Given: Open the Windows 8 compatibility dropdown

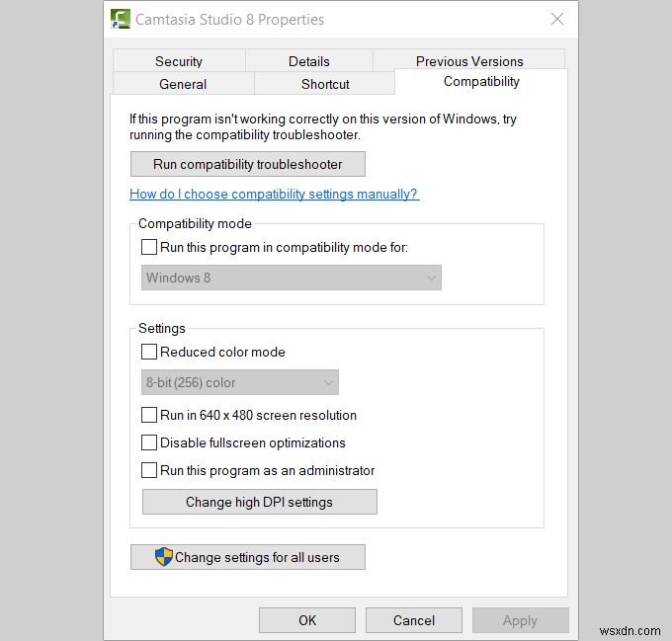Looking at the screenshot, I should (x=292, y=278).
